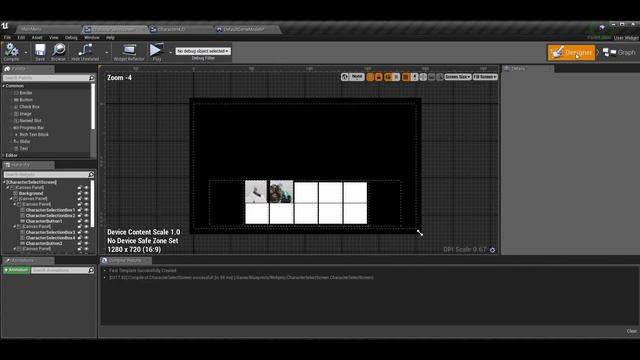Viewport: 640px width, 360px height.
Task: Click the Hide Unrelated icon
Action: click(x=85, y=51)
